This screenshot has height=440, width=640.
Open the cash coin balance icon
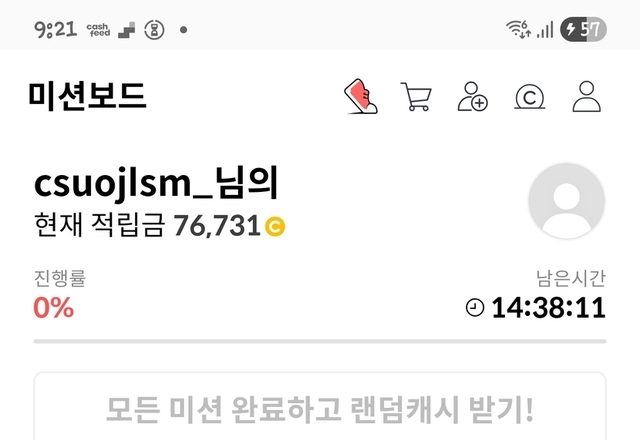pos(529,97)
